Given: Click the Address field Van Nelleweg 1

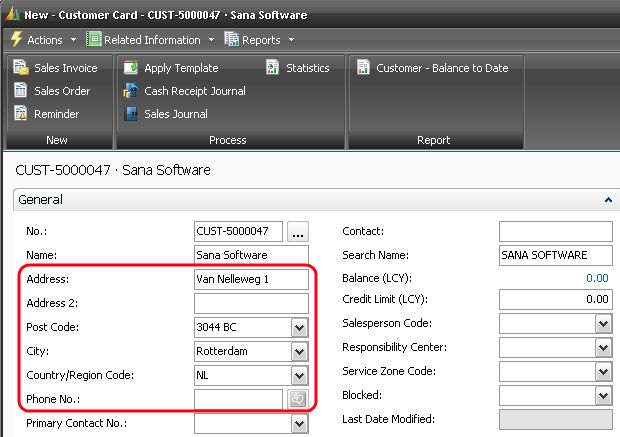Looking at the screenshot, I should click(251, 279).
